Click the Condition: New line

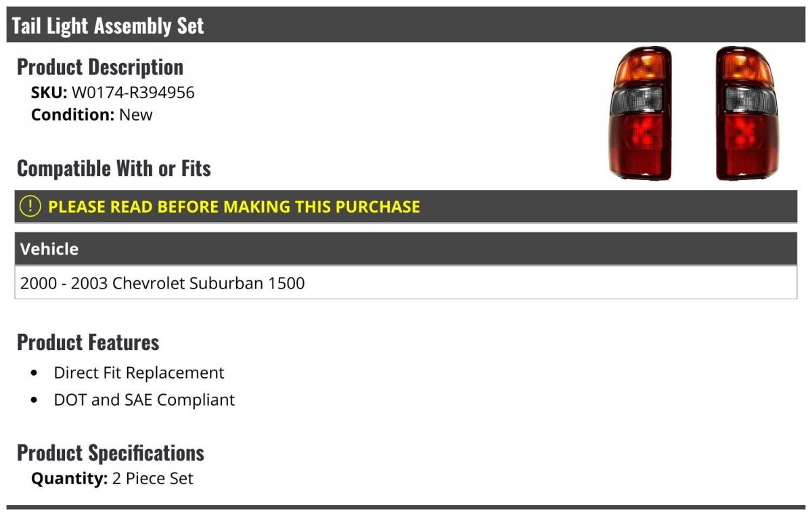tap(92, 114)
